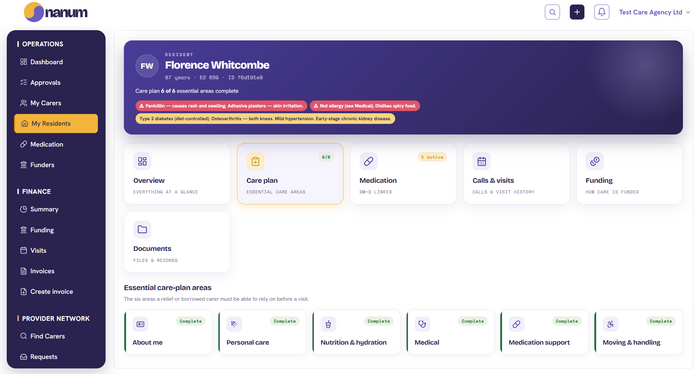Open the About me care area
Viewport: 700px width, 374px height.
(168, 332)
